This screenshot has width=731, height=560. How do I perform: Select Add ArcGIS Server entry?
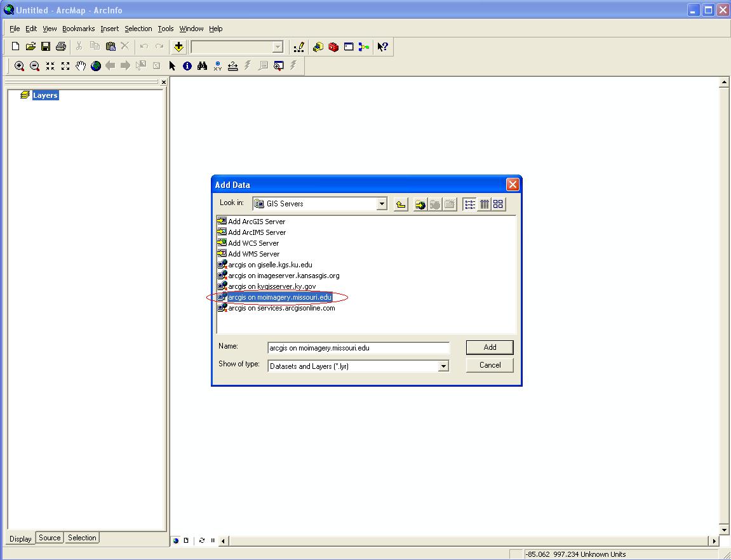click(x=251, y=222)
